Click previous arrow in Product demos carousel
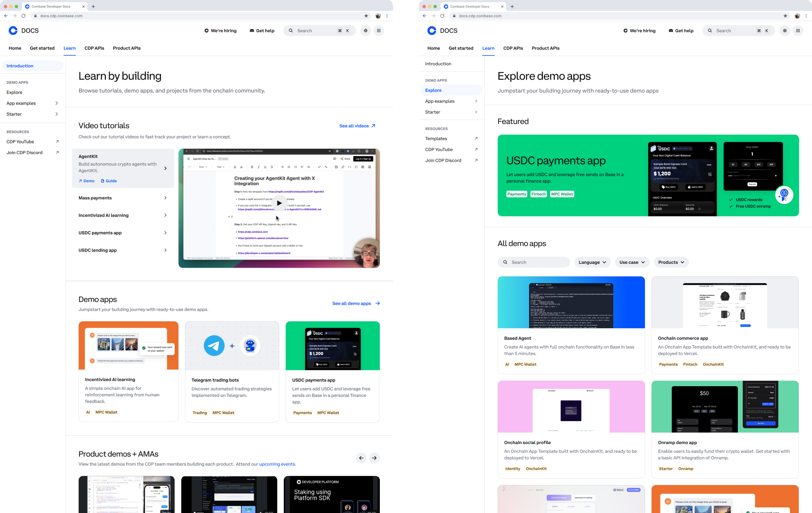Viewport: 812px width, 513px height. [x=361, y=458]
